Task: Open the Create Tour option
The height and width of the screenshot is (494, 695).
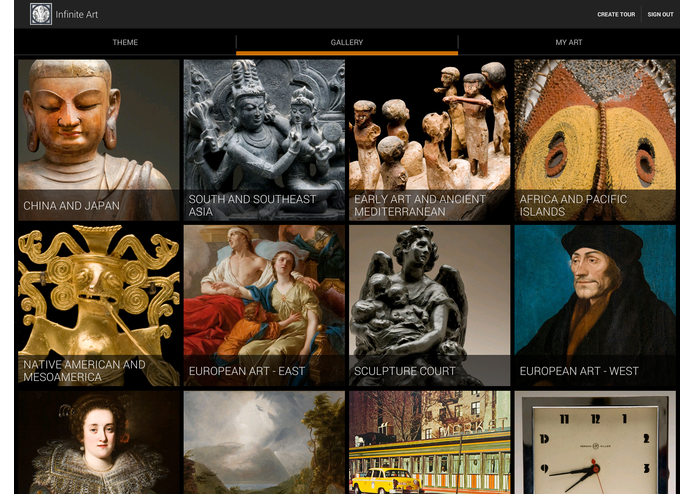Action: (x=616, y=15)
